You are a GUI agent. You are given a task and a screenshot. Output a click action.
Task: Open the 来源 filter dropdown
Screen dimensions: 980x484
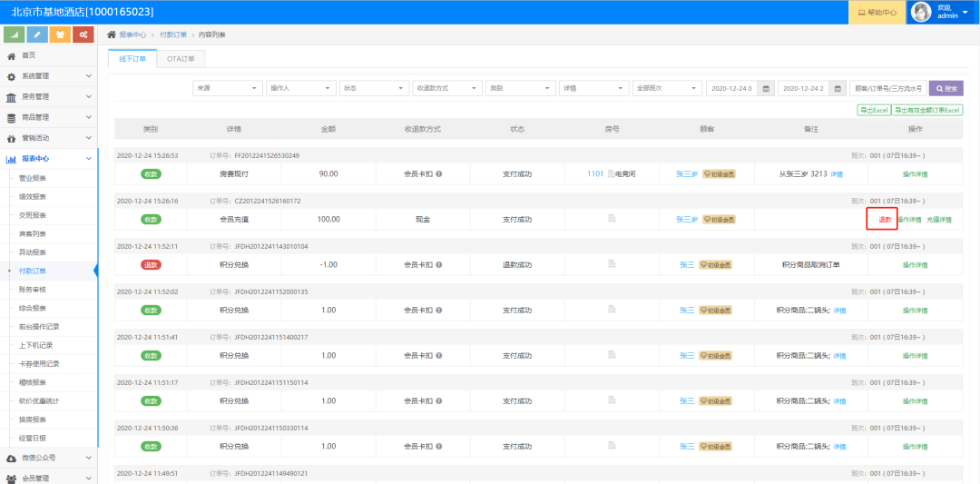tap(228, 88)
